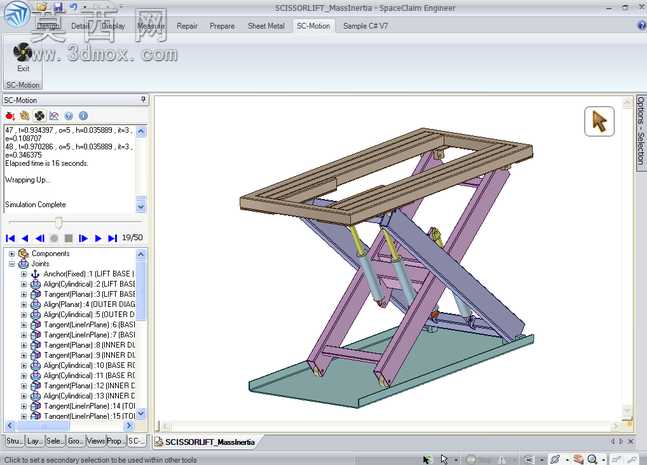Play the animation forward
Viewport: 647px width, 465px height.
[98, 238]
